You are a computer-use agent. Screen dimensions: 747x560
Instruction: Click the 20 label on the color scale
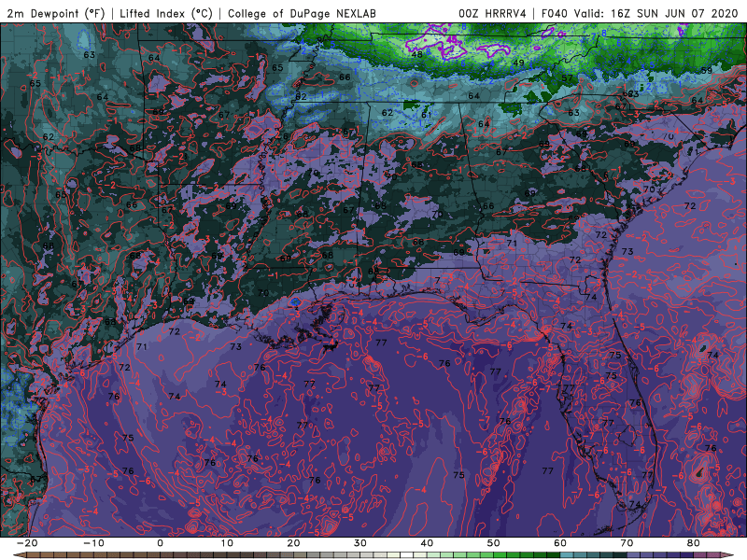point(293,543)
